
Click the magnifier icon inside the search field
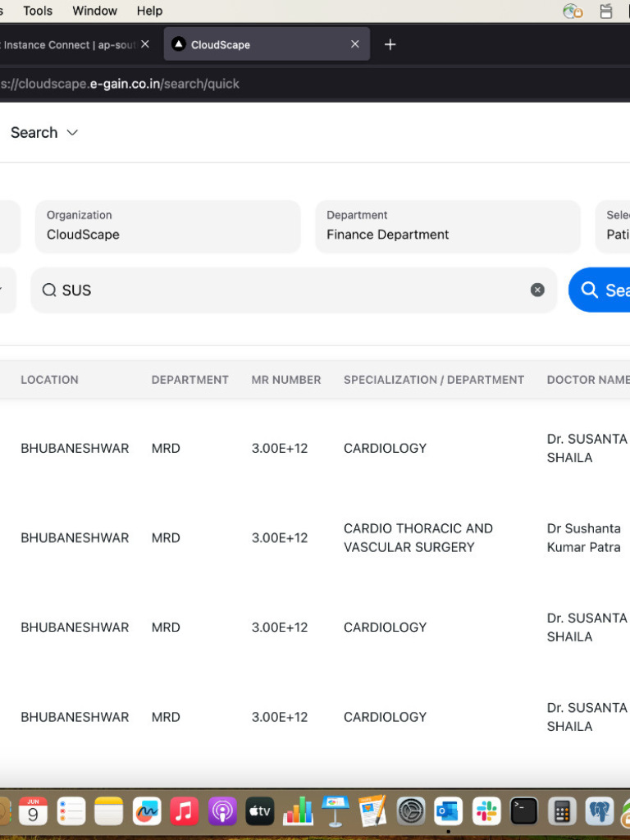(49, 290)
